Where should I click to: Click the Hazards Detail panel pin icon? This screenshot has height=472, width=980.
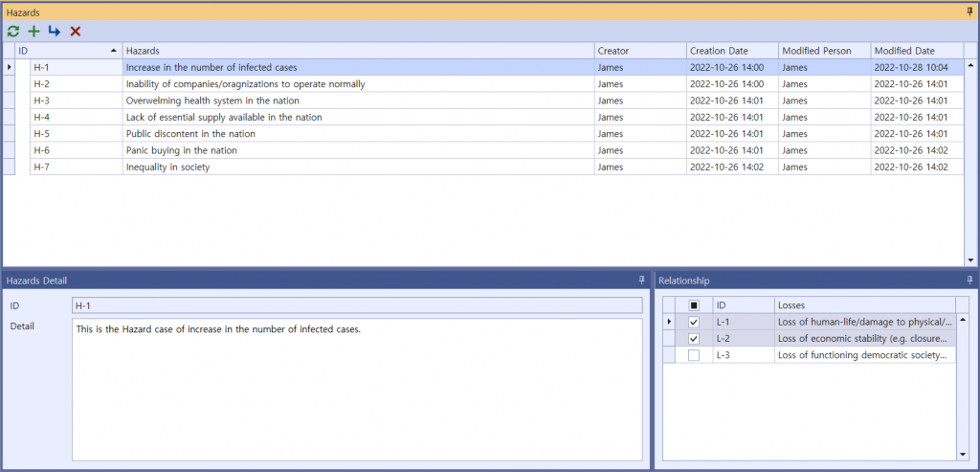pos(641,280)
